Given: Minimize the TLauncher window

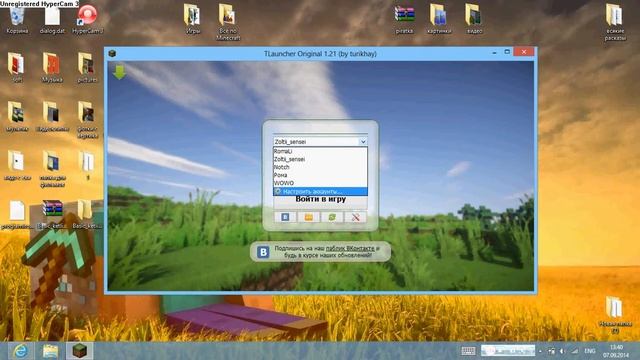Looking at the screenshot, I should [x=494, y=52].
